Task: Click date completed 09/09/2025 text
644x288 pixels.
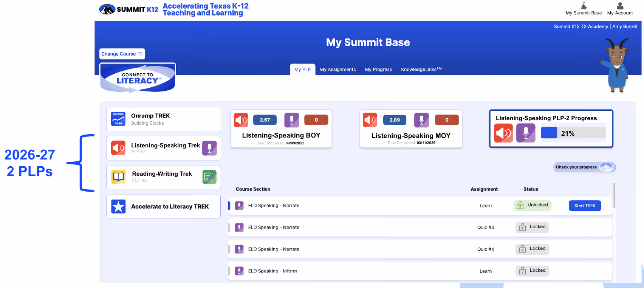Action: 280,143
